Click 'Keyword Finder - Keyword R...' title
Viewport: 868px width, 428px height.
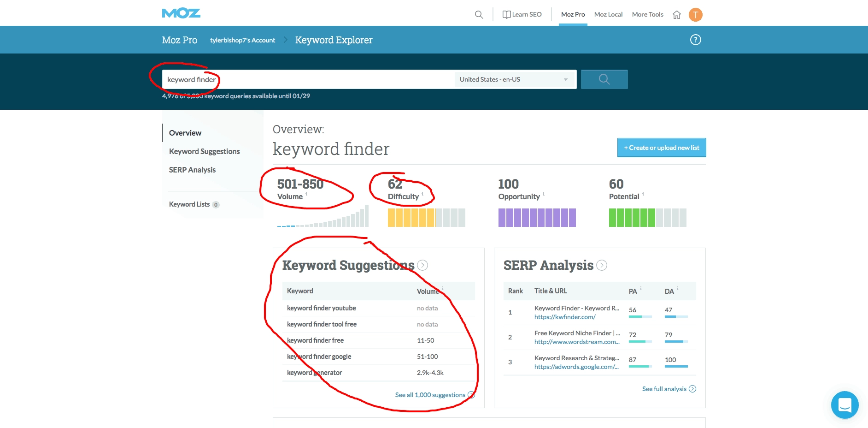coord(576,308)
